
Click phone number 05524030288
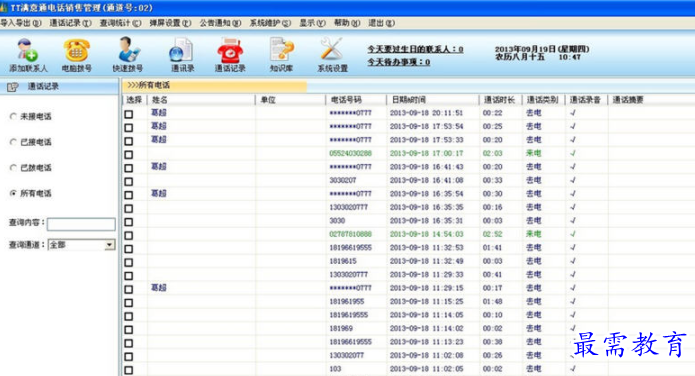point(350,153)
